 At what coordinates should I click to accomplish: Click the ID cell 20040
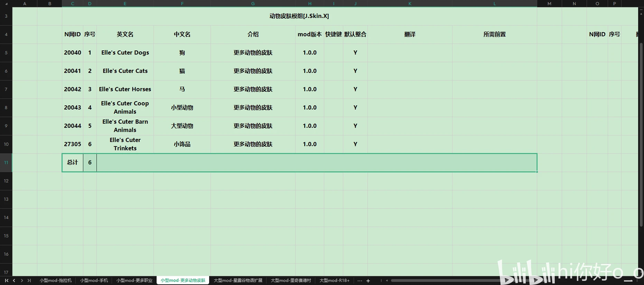(72, 52)
